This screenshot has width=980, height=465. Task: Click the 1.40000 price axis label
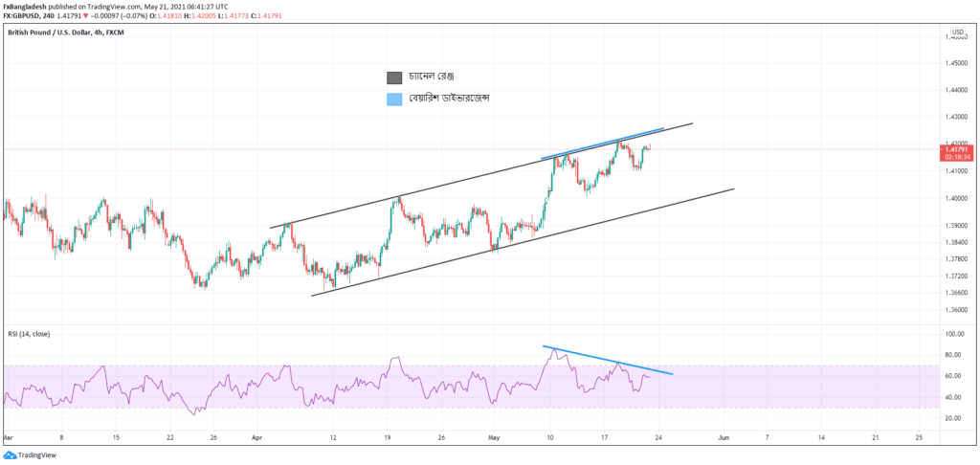(x=957, y=198)
